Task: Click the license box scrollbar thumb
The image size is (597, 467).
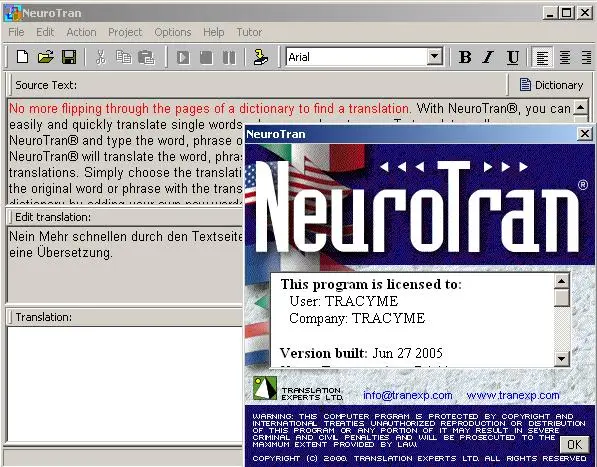Action: tap(562, 298)
